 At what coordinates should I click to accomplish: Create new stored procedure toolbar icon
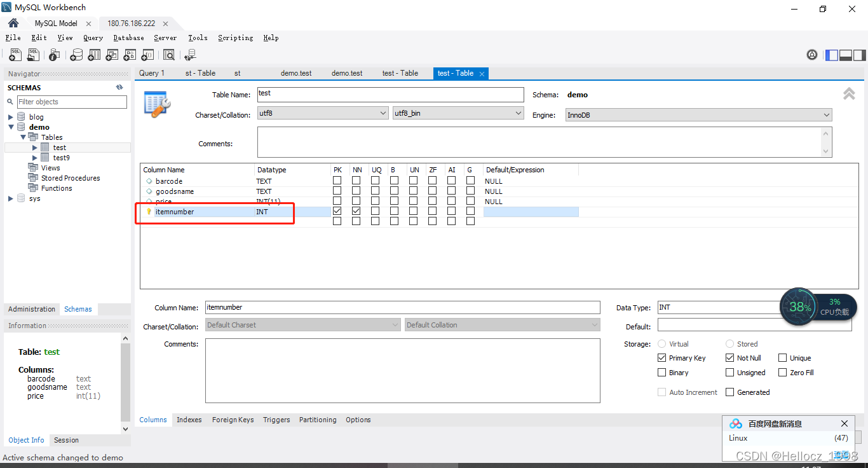[130, 55]
